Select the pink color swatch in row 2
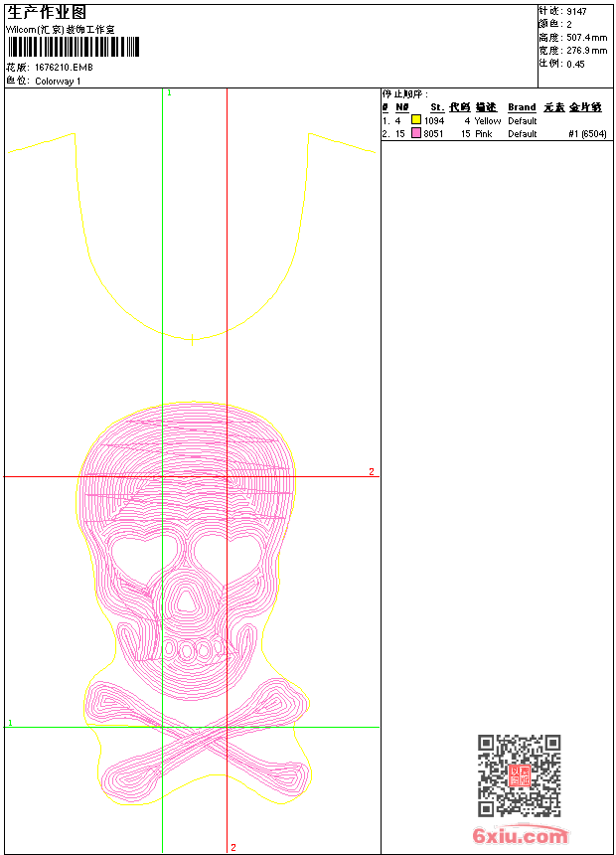This screenshot has height=855, width=616. coord(416,133)
